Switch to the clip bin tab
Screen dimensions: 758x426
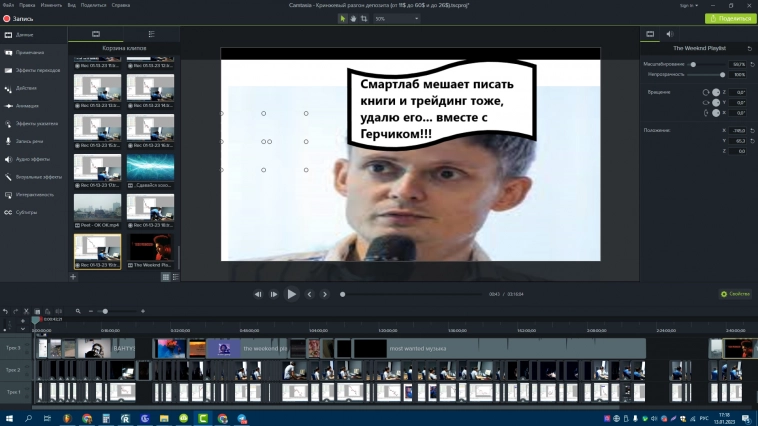point(96,34)
